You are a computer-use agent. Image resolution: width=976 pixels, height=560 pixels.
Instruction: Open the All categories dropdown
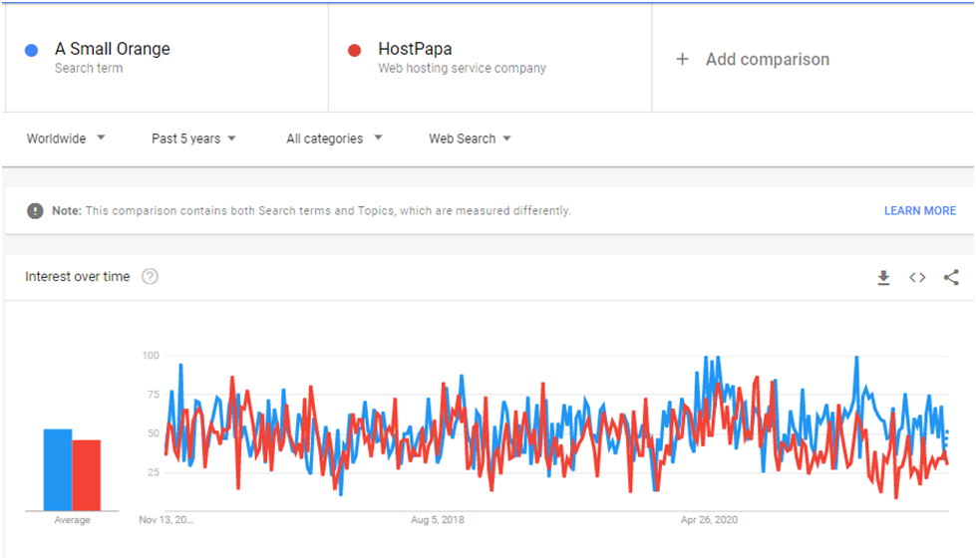334,139
